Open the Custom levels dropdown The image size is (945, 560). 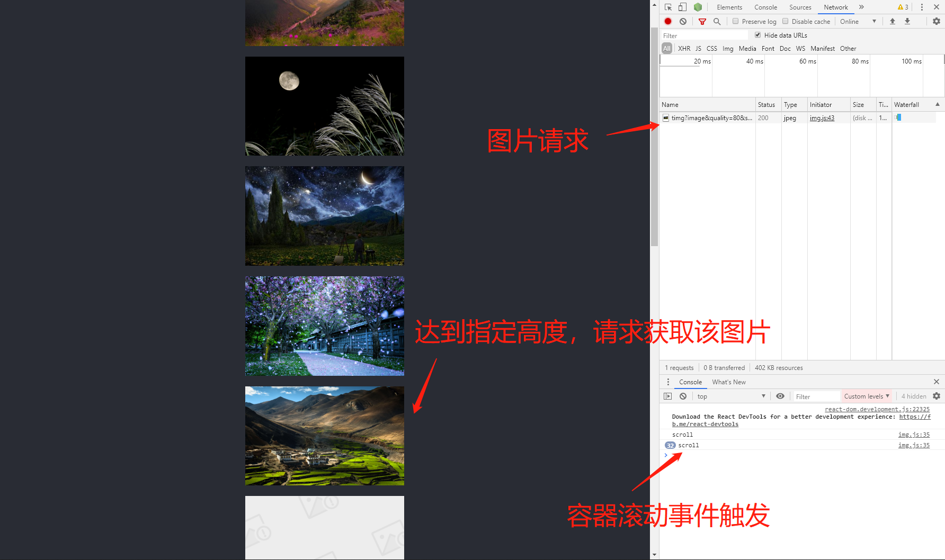point(867,396)
